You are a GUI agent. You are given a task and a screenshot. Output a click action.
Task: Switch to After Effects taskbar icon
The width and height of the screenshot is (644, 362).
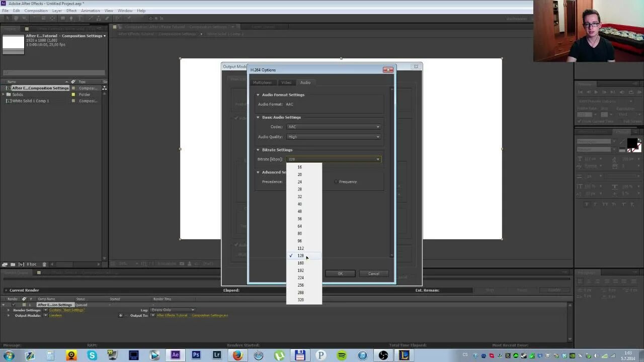pyautogui.click(x=175, y=355)
